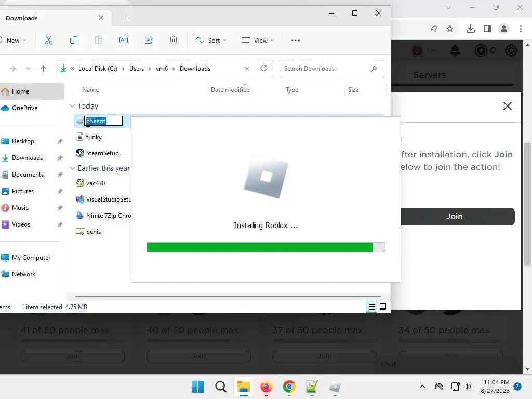Click the Chrome page vertical scrollbar
This screenshot has height=399, width=532.
[x=527, y=204]
